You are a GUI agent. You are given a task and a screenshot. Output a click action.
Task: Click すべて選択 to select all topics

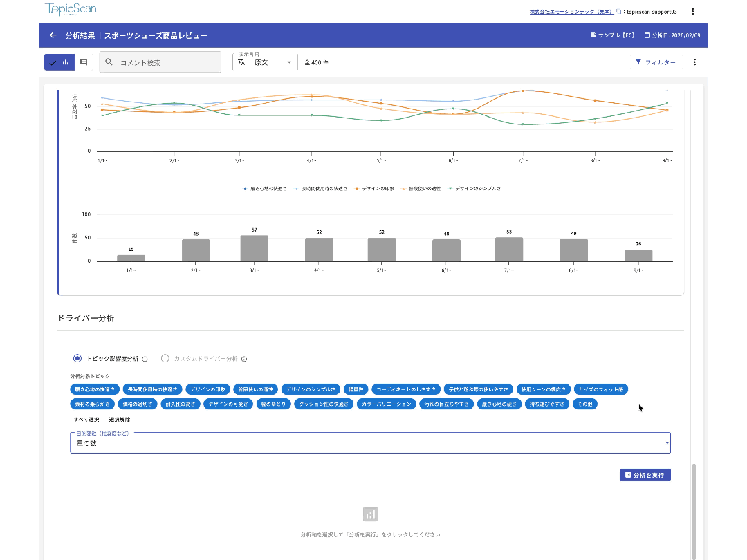tap(86, 420)
